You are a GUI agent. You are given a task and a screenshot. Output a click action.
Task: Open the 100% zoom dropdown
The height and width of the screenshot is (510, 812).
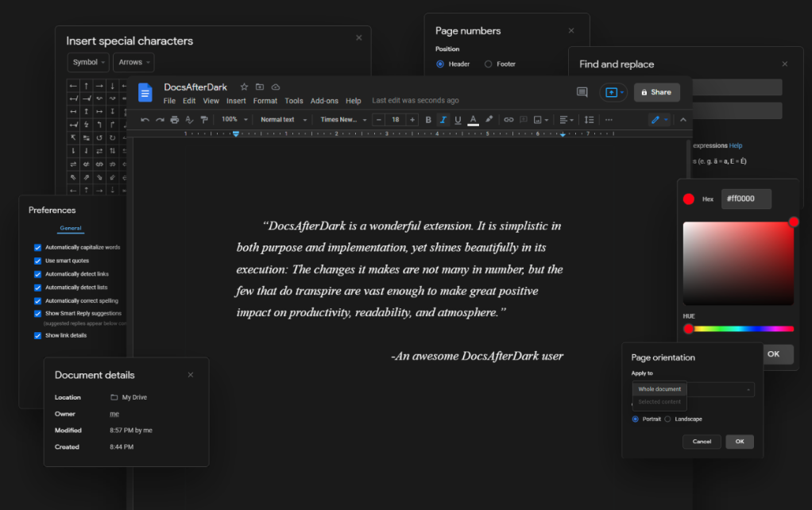pyautogui.click(x=234, y=120)
